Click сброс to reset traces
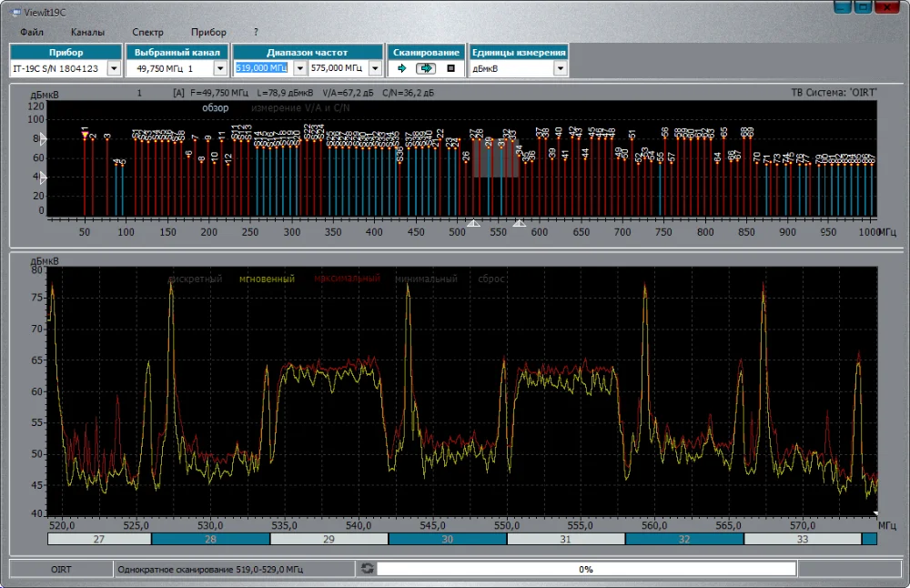The width and height of the screenshot is (910, 588). (491, 279)
